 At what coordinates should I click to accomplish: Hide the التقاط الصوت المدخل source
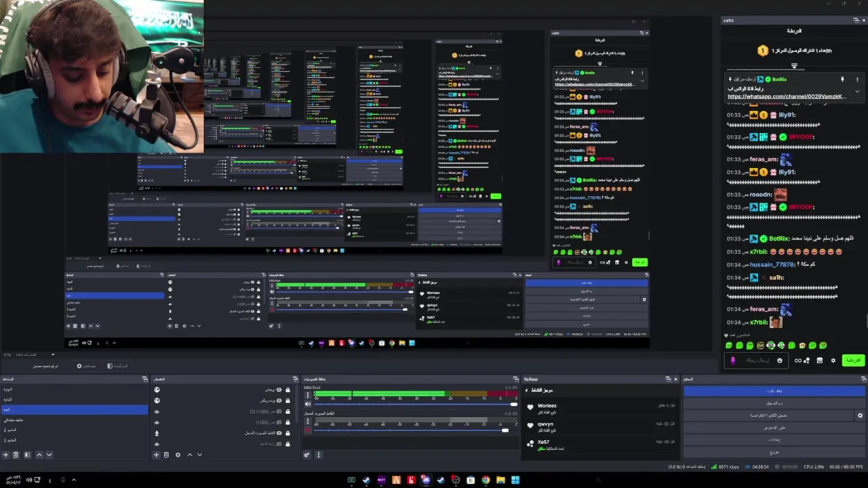pos(279,433)
